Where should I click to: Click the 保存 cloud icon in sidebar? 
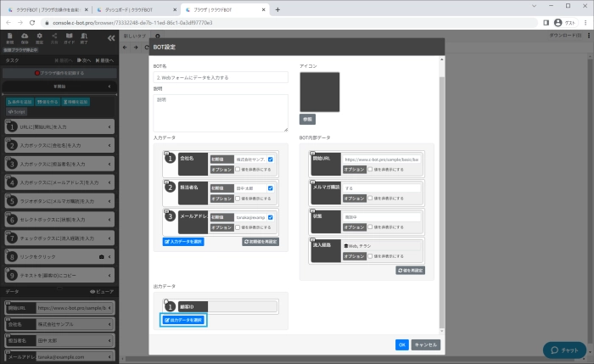click(x=24, y=37)
